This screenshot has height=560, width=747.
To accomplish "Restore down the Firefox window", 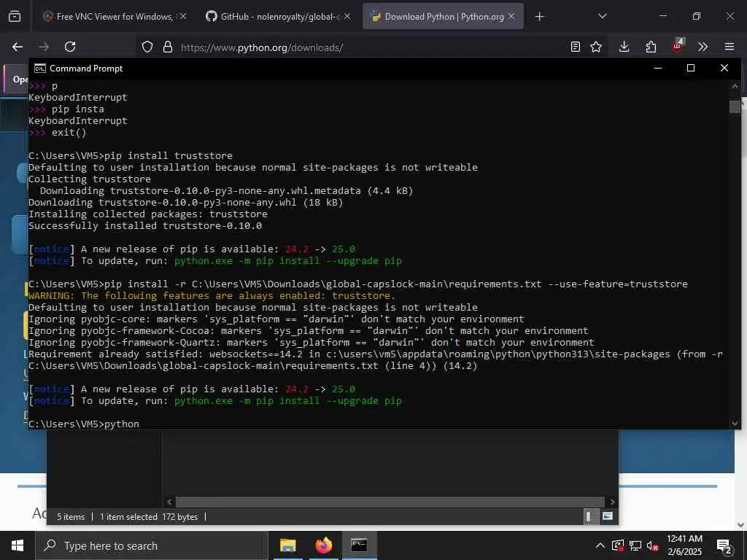I will [x=697, y=16].
